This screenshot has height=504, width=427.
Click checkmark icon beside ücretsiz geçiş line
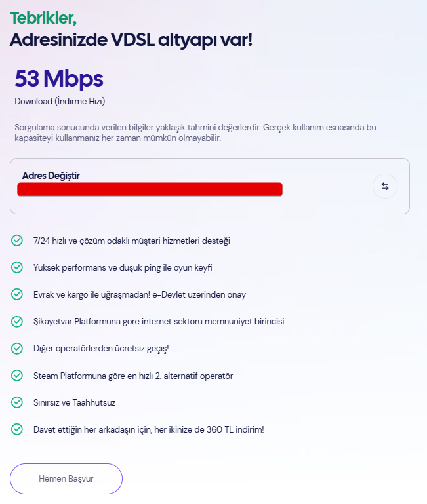click(x=17, y=349)
